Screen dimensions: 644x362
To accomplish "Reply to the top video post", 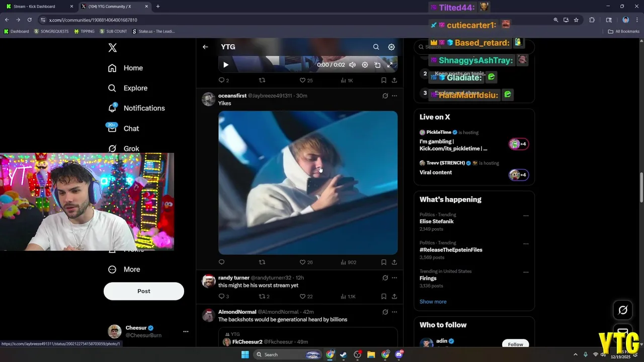I will (223, 80).
